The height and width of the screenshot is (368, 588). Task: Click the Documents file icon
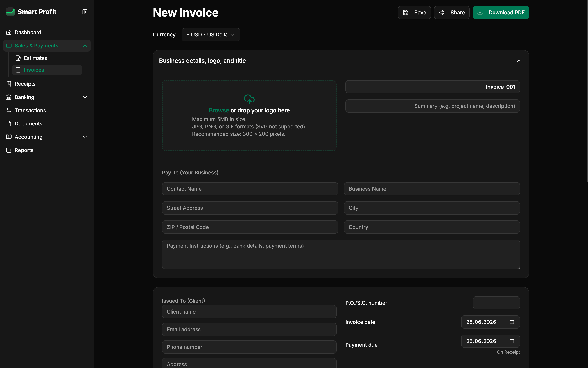click(9, 124)
